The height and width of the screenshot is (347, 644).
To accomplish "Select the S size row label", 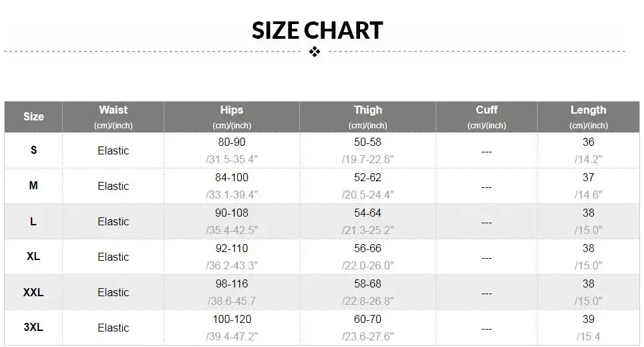I will (x=33, y=150).
